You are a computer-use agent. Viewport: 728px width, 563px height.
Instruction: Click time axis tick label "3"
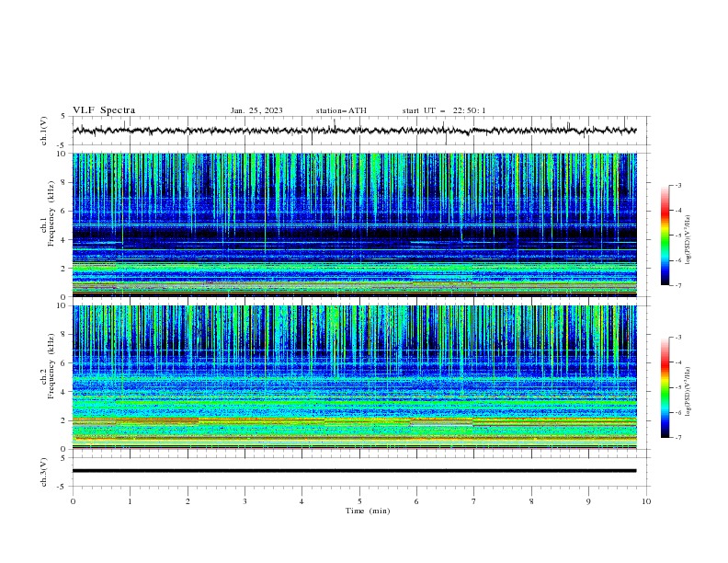[245, 501]
